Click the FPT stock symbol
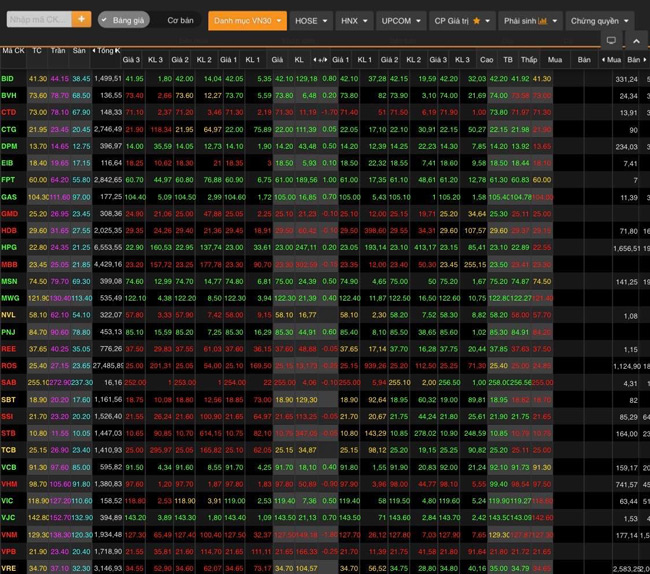The height and width of the screenshot is (574, 650). click(8, 180)
